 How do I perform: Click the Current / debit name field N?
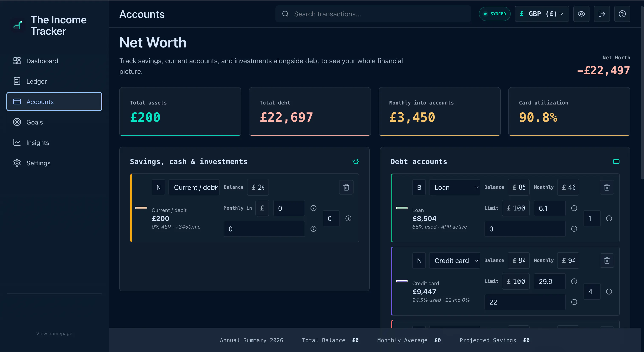pyautogui.click(x=158, y=187)
